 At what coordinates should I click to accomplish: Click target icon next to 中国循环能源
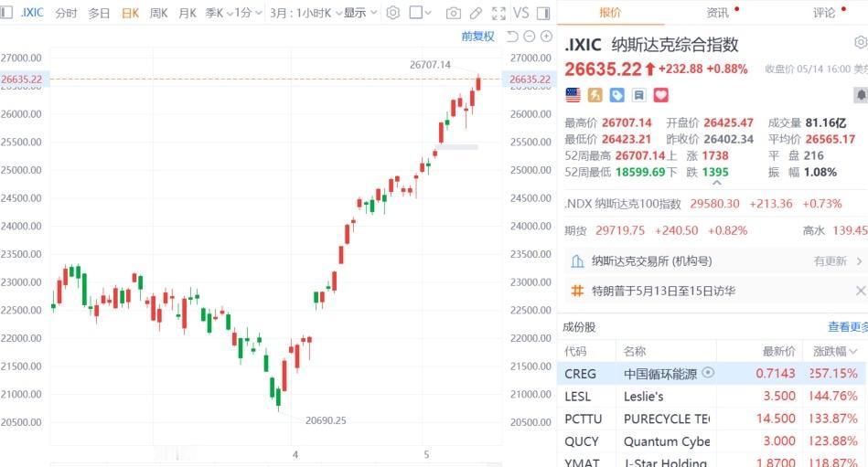tap(707, 373)
